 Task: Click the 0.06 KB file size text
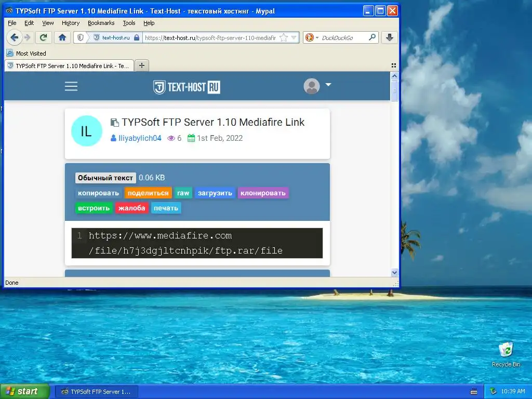coord(152,178)
